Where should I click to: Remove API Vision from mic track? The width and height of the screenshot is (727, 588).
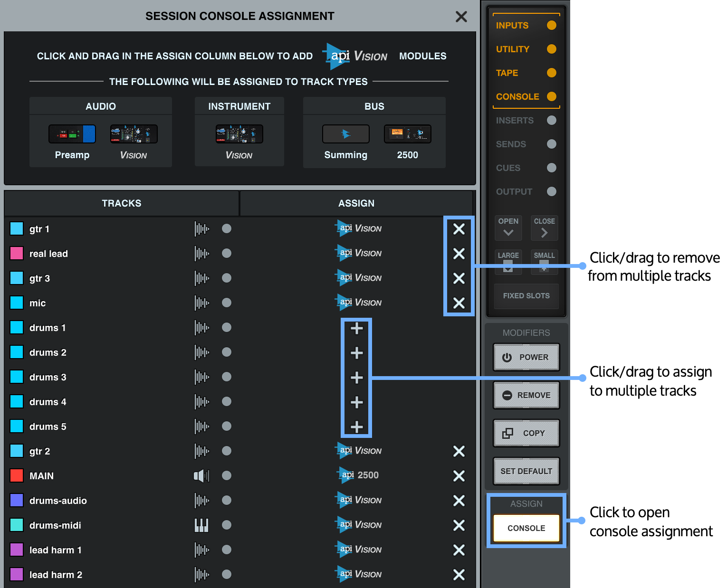point(459,303)
